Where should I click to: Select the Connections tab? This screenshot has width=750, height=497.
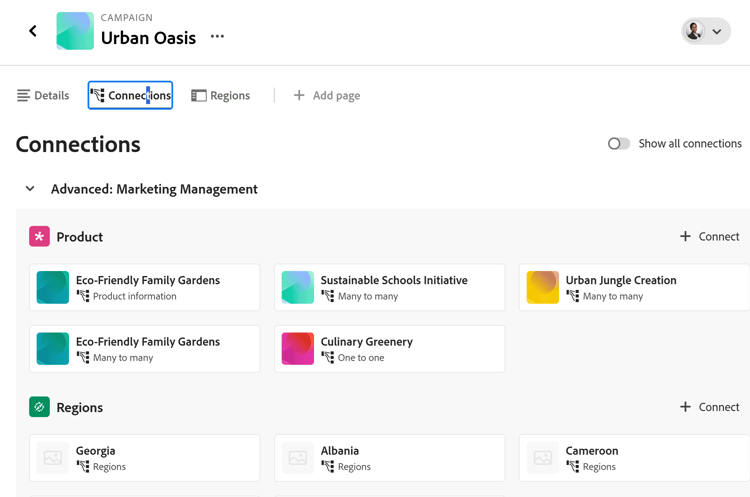(x=130, y=95)
